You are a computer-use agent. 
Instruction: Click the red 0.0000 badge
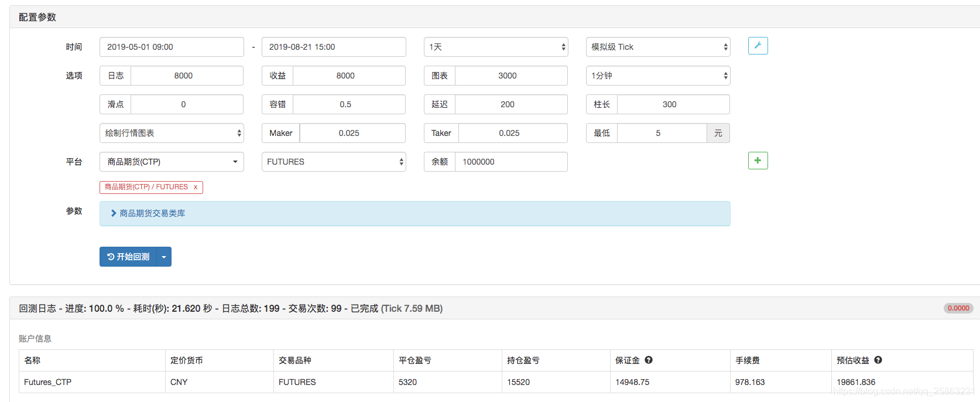tap(958, 308)
